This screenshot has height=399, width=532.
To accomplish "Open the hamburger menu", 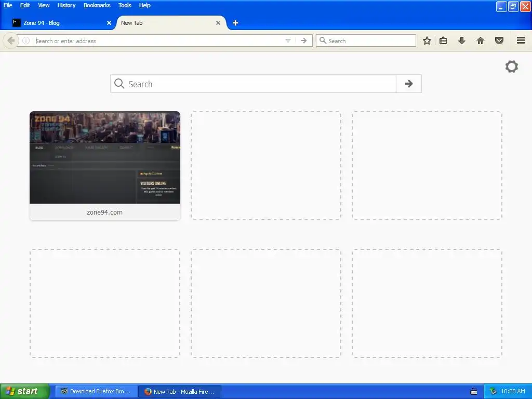I will (521, 41).
